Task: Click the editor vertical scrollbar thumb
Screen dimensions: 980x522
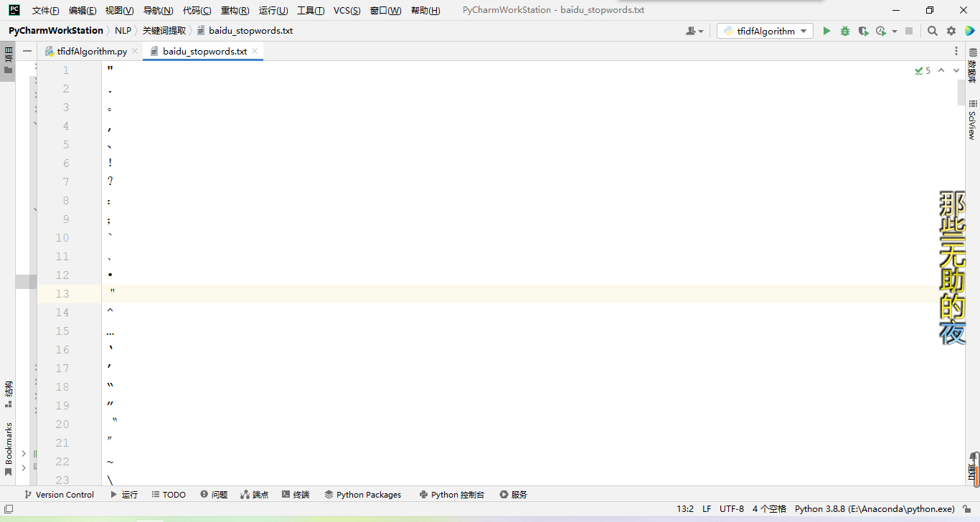Action: pyautogui.click(x=961, y=92)
